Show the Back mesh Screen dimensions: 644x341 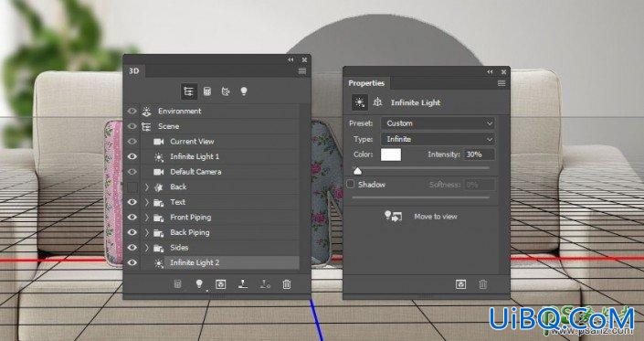pyautogui.click(x=132, y=186)
